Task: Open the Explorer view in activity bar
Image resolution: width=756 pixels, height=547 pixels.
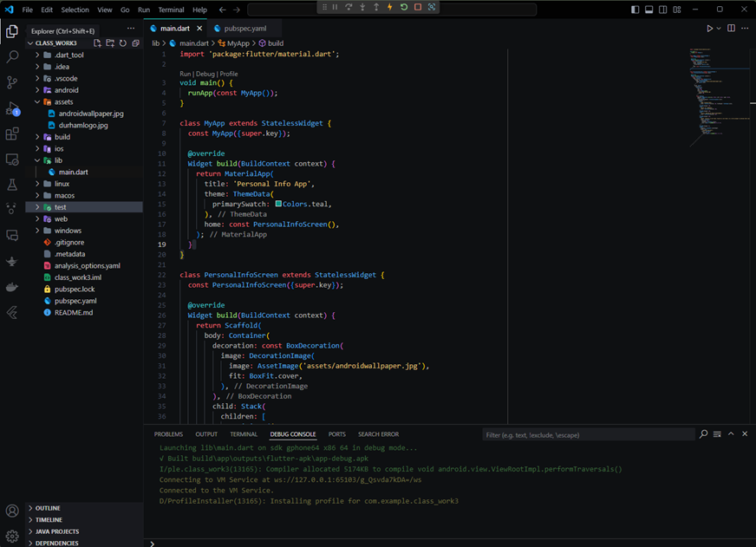Action: pos(12,31)
